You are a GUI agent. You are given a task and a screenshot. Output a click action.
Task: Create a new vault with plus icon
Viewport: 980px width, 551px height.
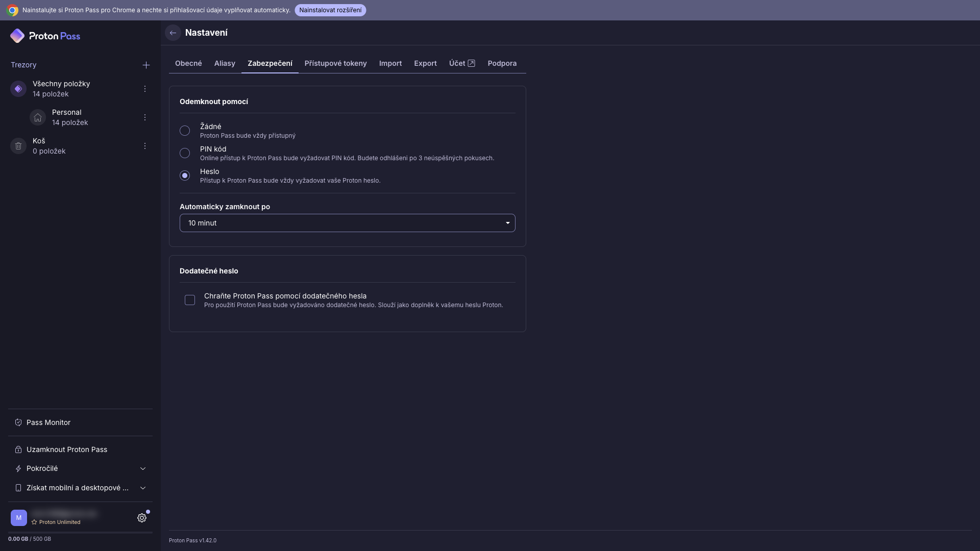point(146,65)
